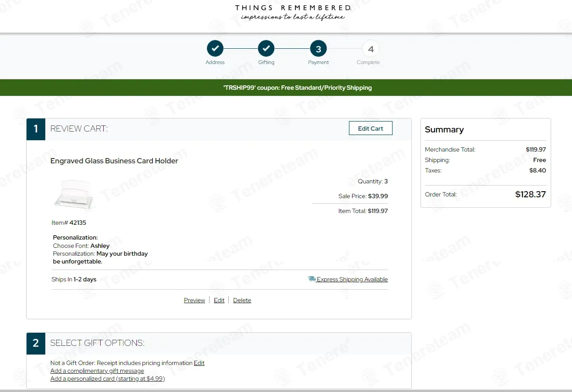This screenshot has width=572, height=392.
Task: Click the Address step label
Action: pyautogui.click(x=215, y=62)
